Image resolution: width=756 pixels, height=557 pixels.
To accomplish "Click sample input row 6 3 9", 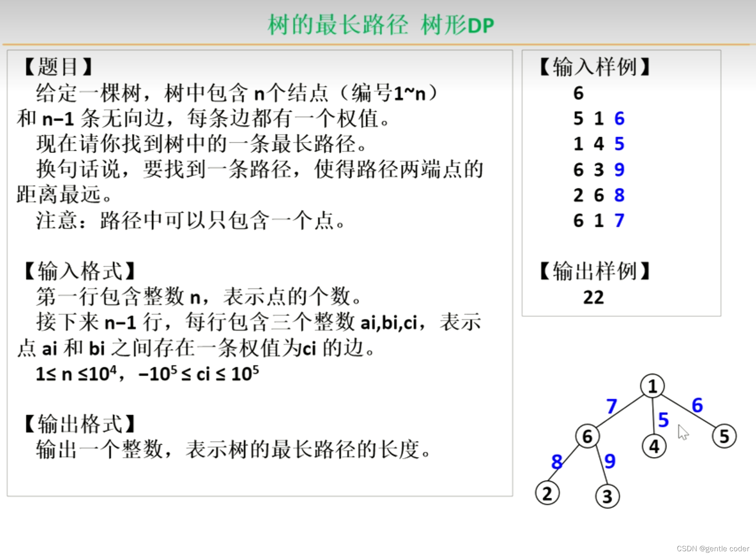I will point(599,170).
